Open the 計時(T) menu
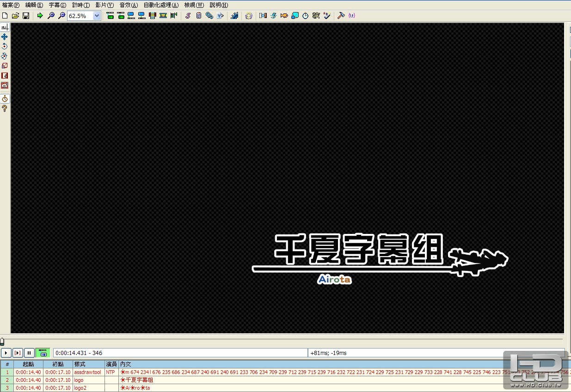The height and width of the screenshot is (392, 571). coord(81,5)
